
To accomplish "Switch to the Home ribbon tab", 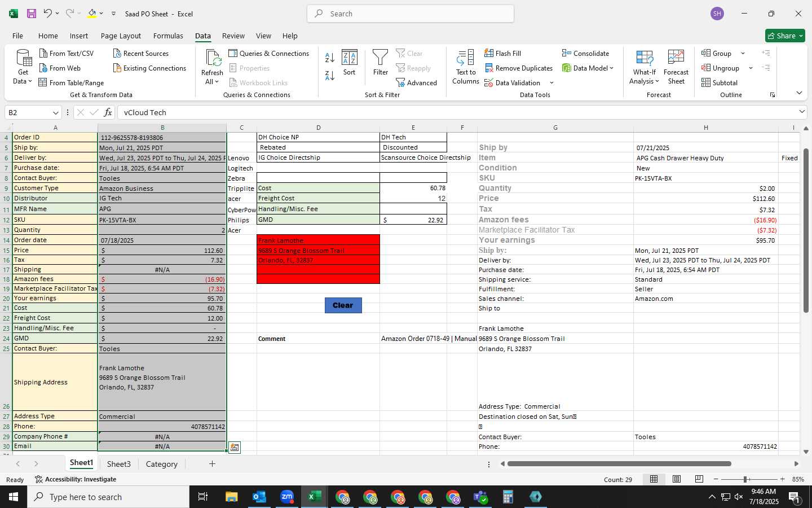I will (48, 36).
